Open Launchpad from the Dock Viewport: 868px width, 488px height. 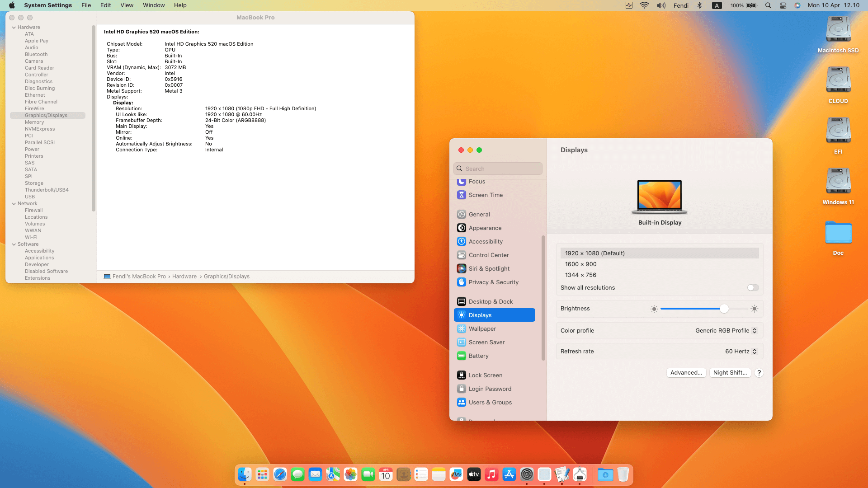pos(262,474)
